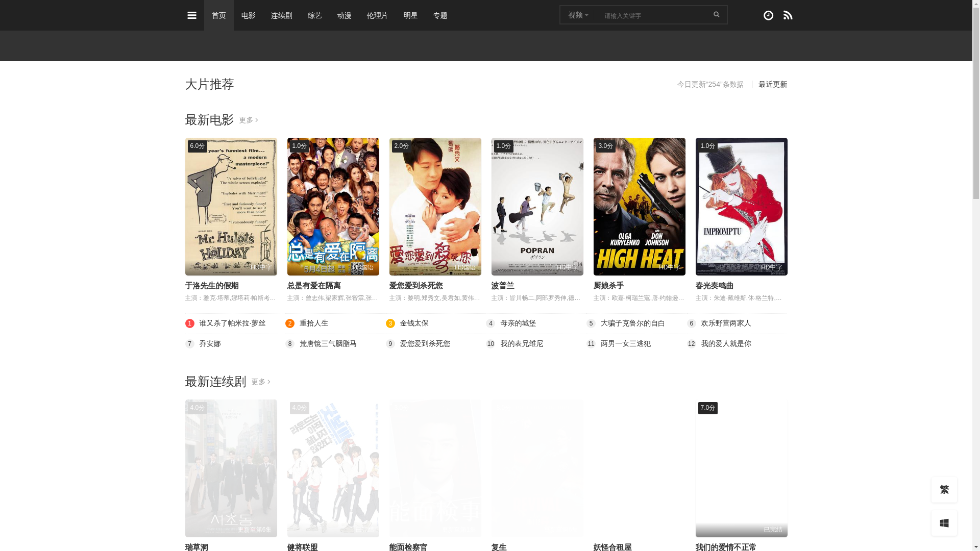Open ranked item 大骗子克鲁尔的自白
The height and width of the screenshot is (551, 980).
(x=633, y=323)
